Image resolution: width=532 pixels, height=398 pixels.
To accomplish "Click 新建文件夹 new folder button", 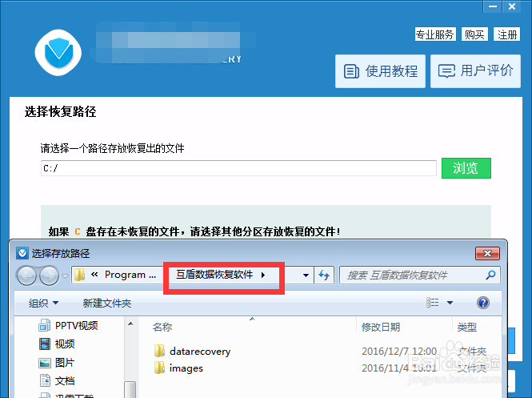I will tap(107, 303).
